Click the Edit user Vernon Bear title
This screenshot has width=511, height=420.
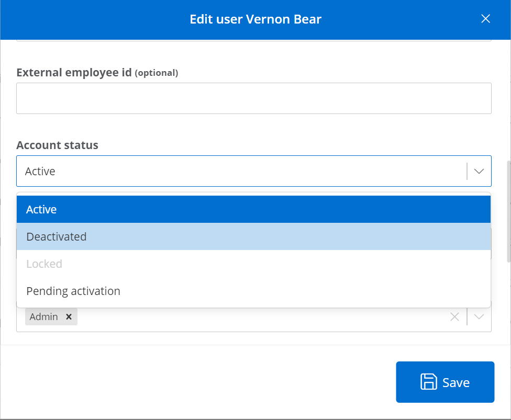pyautogui.click(x=256, y=19)
